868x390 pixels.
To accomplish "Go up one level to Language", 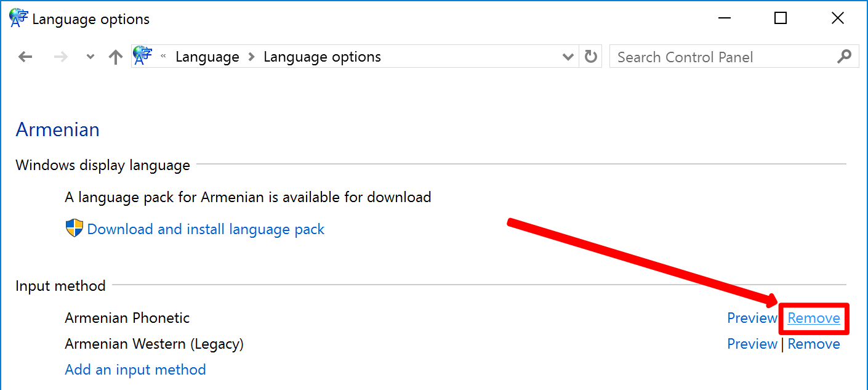I will point(115,57).
